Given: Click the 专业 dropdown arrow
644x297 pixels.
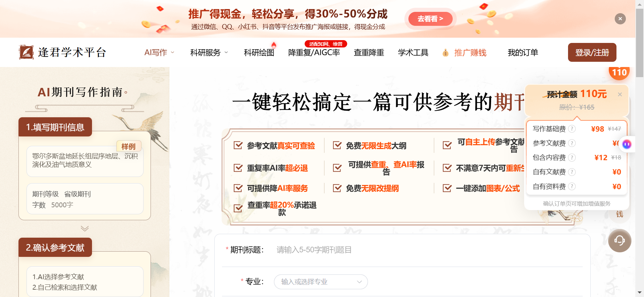Looking at the screenshot, I should [x=360, y=282].
